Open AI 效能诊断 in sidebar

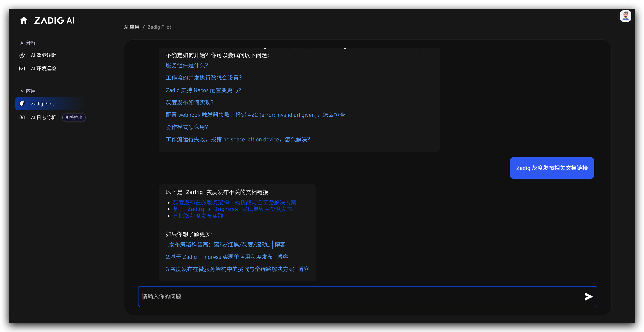coord(43,55)
